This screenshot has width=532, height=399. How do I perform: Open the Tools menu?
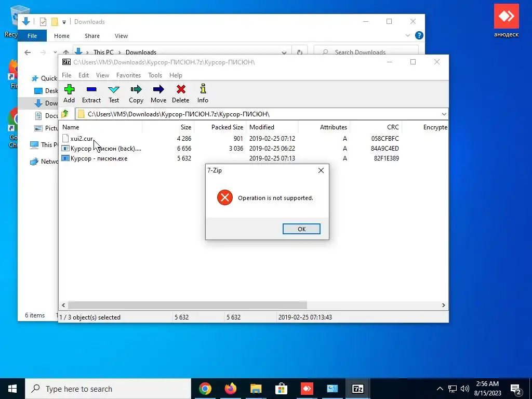(x=155, y=75)
